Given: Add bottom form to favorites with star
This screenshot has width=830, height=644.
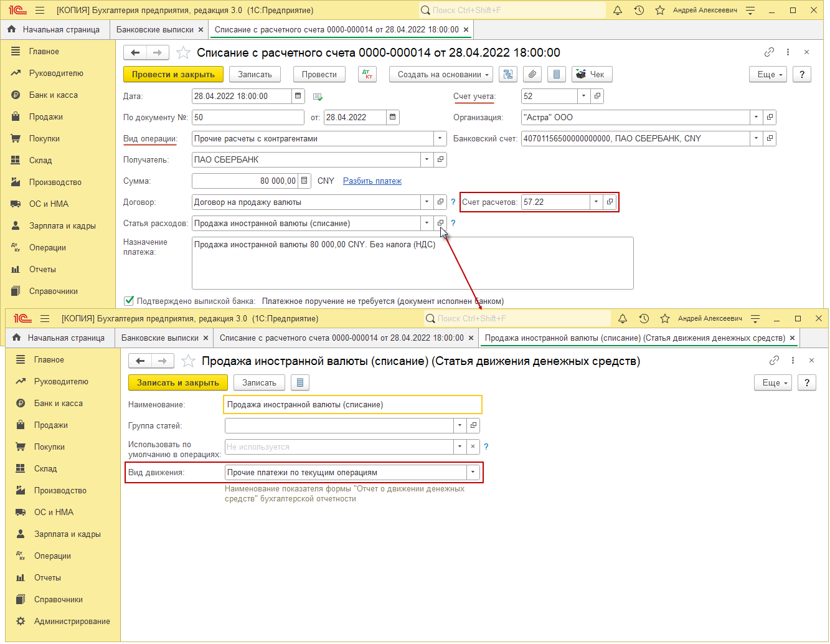Looking at the screenshot, I should [188, 361].
